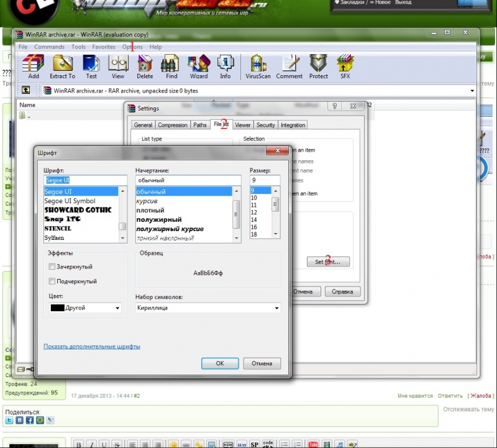
Task: Expand the archive path bar dropdown arrow
Action: click(x=472, y=91)
